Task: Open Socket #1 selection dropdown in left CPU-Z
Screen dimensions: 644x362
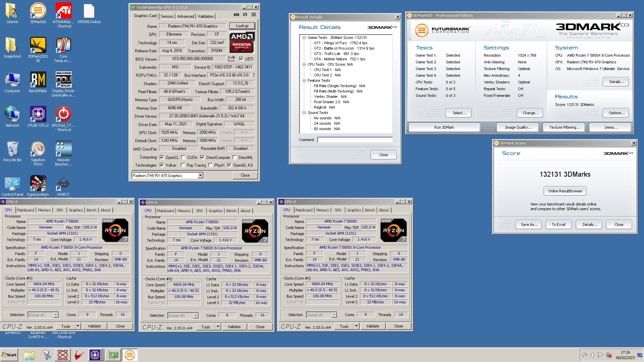Action: (56, 315)
